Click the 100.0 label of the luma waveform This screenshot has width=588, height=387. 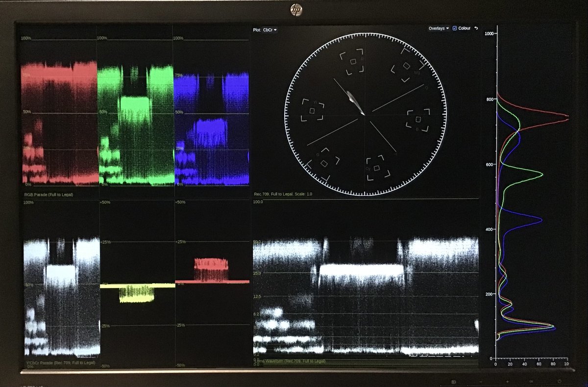pyautogui.click(x=258, y=202)
